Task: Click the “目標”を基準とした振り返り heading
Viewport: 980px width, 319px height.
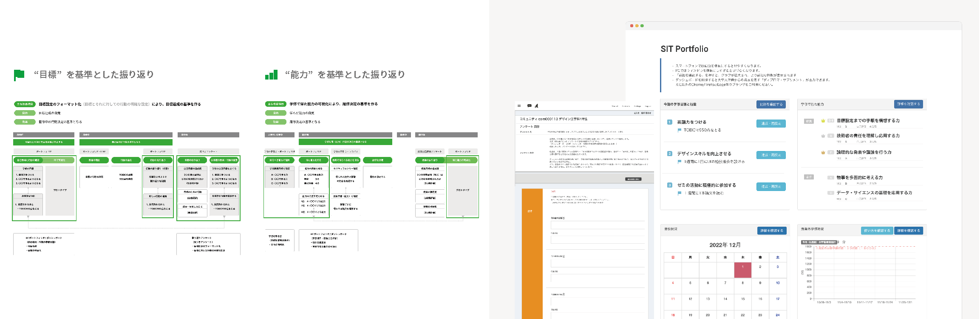Action: [94, 75]
